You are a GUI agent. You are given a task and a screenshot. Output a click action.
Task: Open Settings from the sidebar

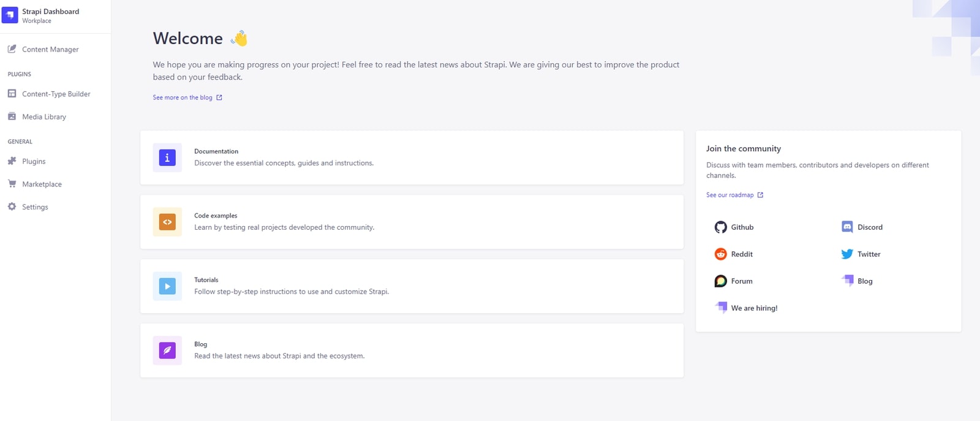tap(35, 207)
